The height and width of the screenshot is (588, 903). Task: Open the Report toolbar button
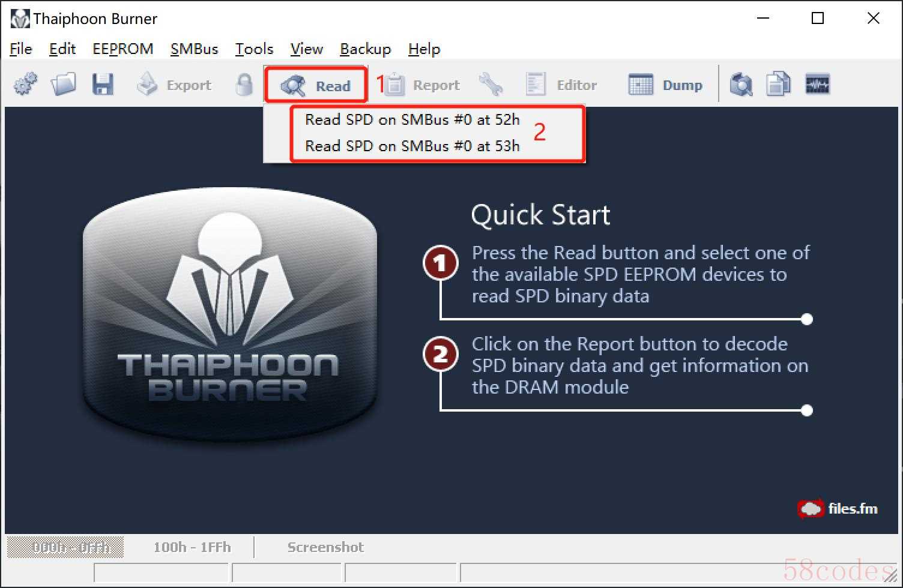coord(422,85)
